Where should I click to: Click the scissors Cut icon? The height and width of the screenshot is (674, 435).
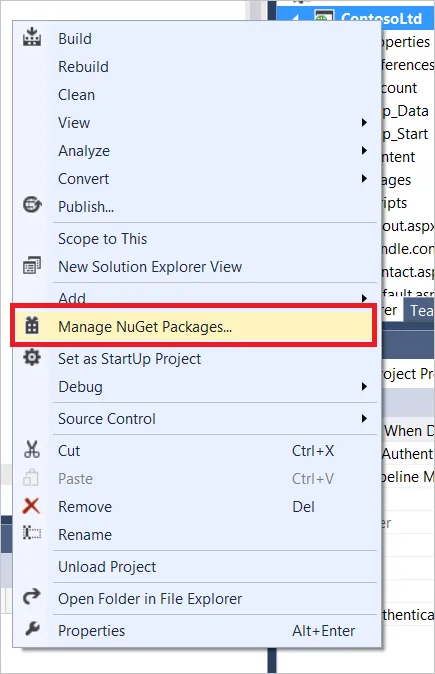(32, 450)
